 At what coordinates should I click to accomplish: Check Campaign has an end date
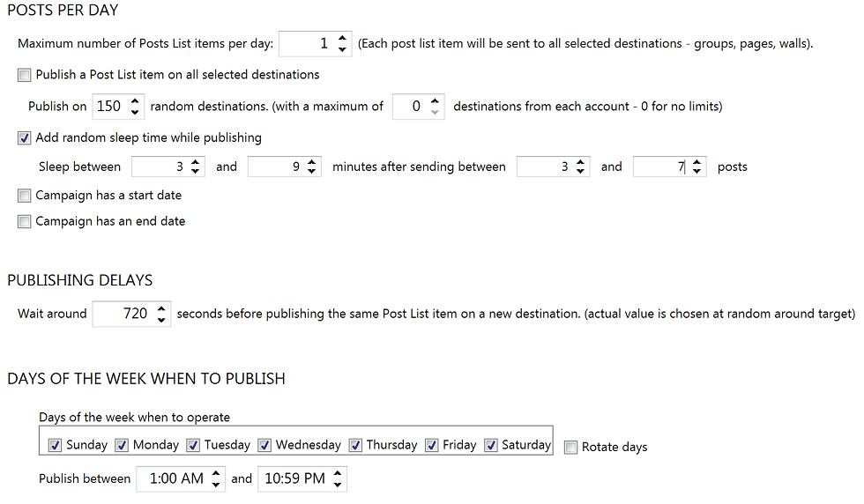(25, 222)
